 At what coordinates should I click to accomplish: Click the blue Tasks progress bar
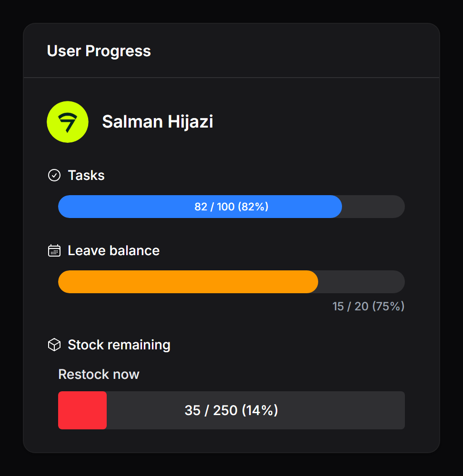tap(200, 207)
